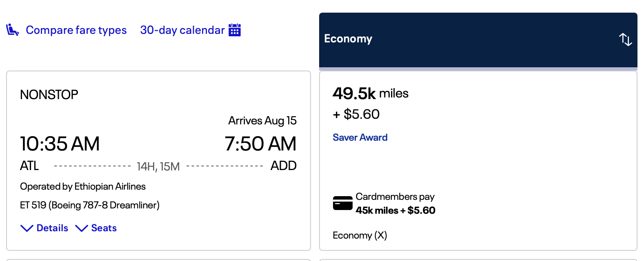Collapse the Details disclosure arrow
This screenshot has height=261, width=644.
[x=27, y=228]
